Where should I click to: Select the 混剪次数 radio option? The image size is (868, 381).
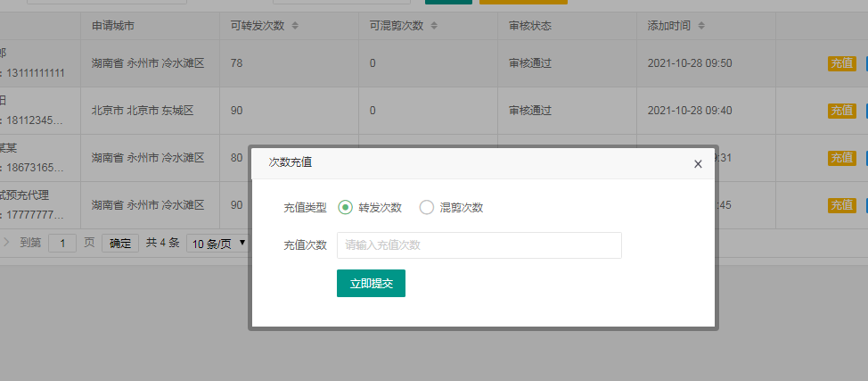point(451,207)
